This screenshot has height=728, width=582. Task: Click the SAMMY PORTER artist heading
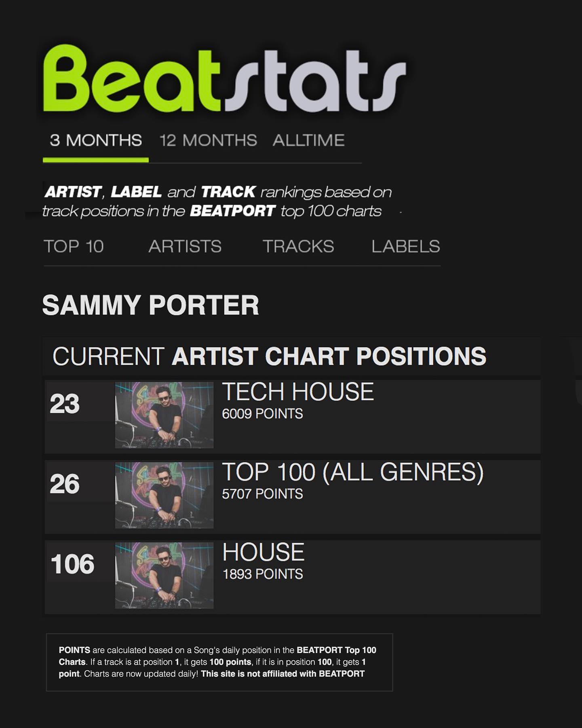tap(150, 305)
